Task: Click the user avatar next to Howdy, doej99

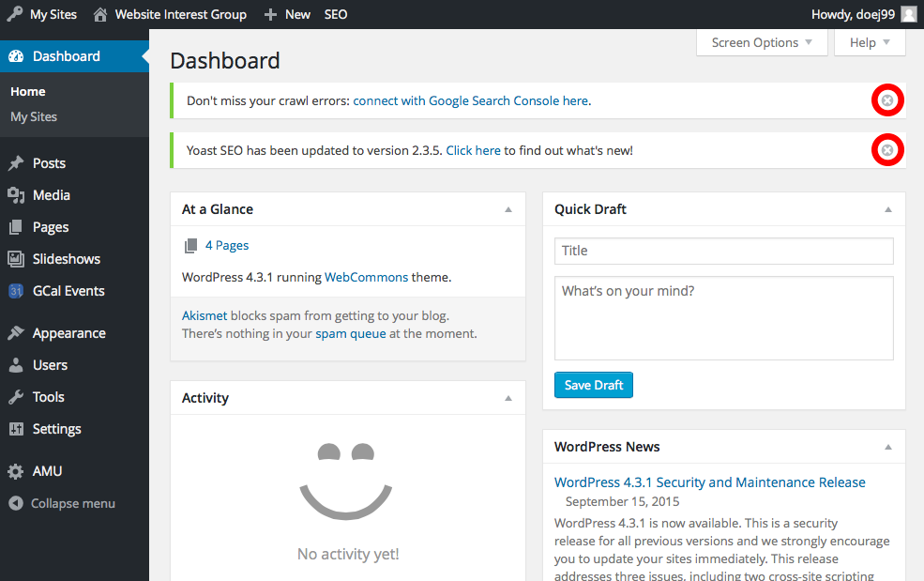Action: tap(908, 14)
